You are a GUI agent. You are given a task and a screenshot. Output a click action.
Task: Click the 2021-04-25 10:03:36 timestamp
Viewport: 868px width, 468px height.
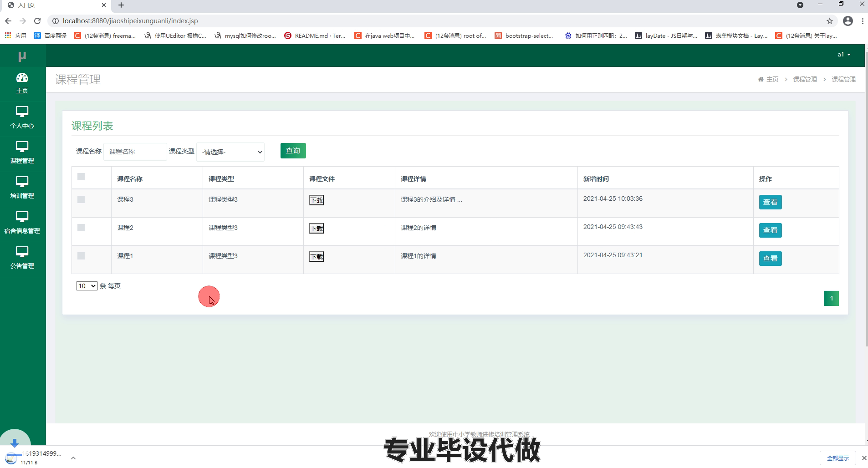[x=613, y=199]
